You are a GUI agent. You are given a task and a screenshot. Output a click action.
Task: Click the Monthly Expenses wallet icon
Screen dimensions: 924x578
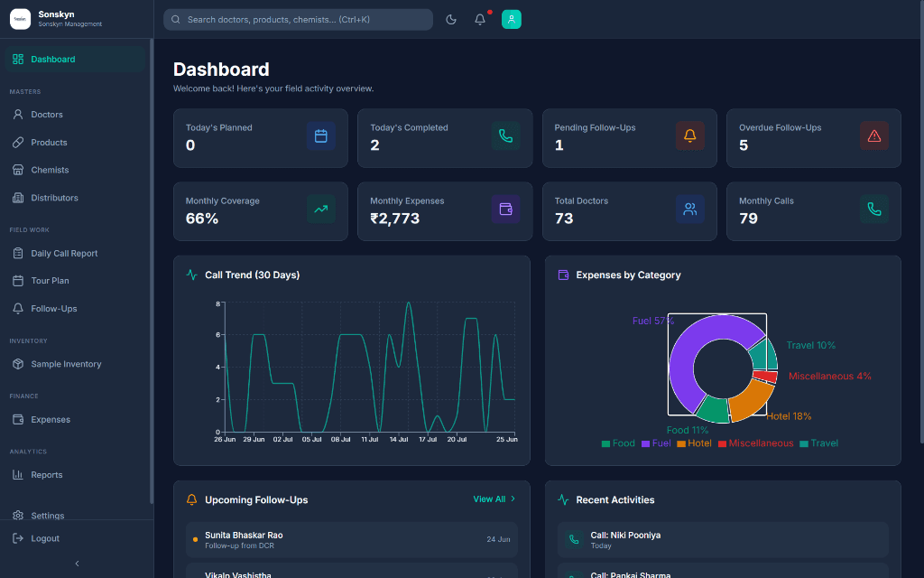coord(505,210)
